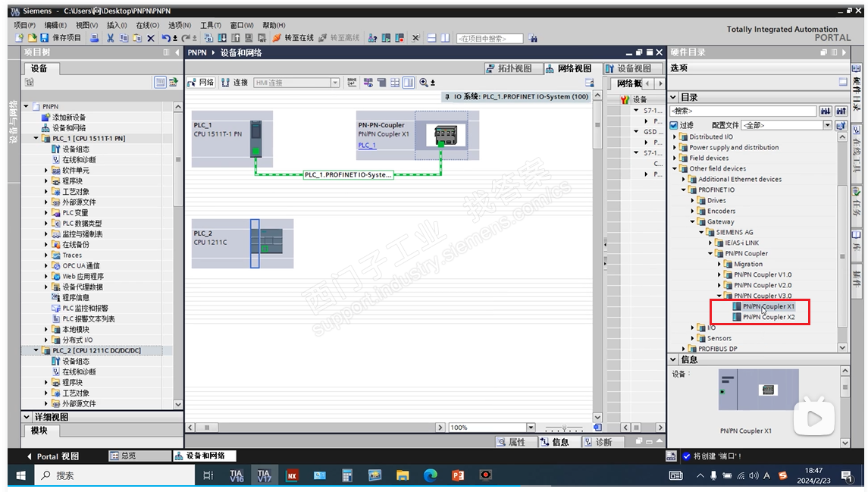
Task: Click the catalog search downward icon
Action: click(826, 111)
